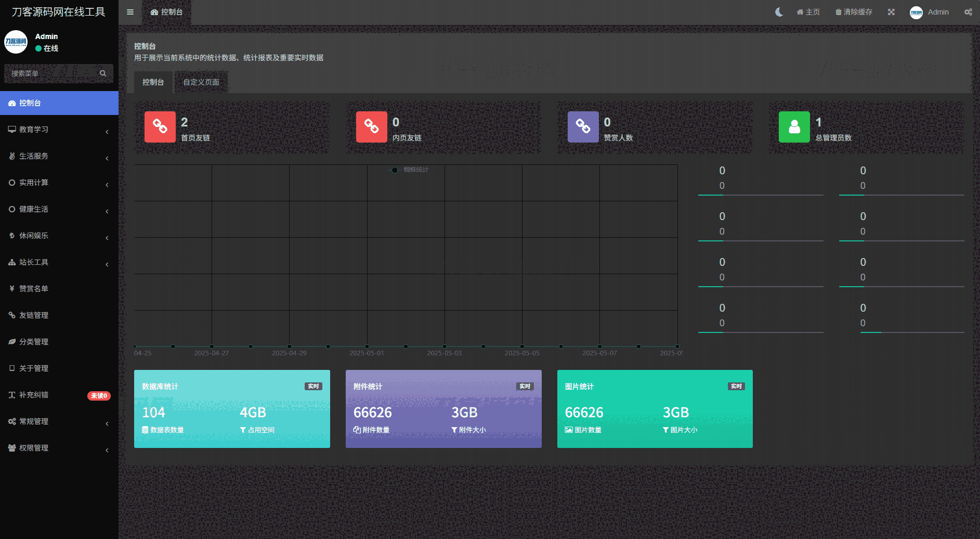Click the purple 赞赏人数 link icon

coord(583,126)
